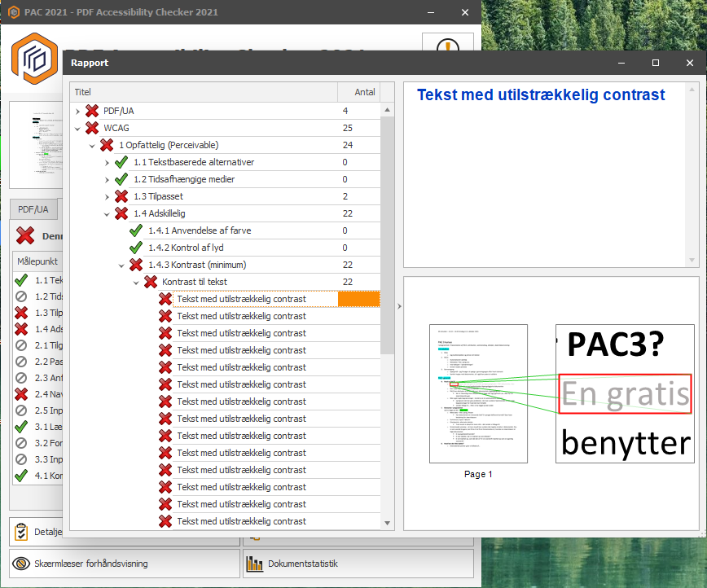
Task: Expand the PDF/UA tree node
Action: 77,111
